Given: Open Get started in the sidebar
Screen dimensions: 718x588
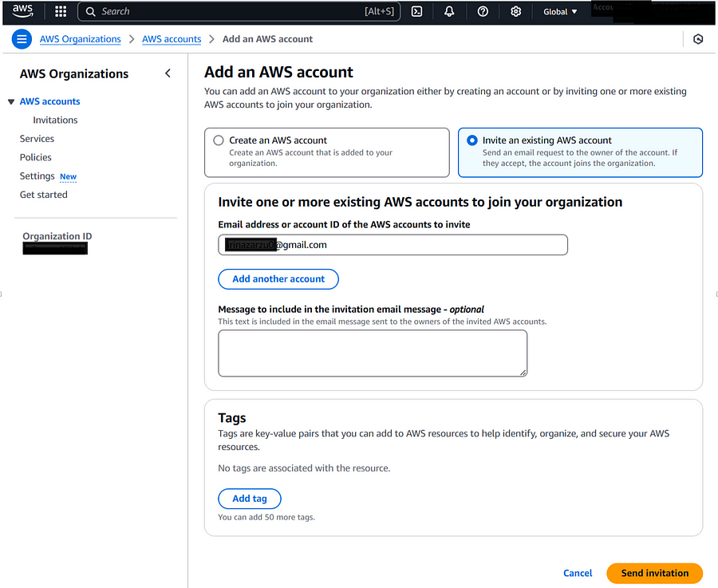Looking at the screenshot, I should (x=44, y=195).
